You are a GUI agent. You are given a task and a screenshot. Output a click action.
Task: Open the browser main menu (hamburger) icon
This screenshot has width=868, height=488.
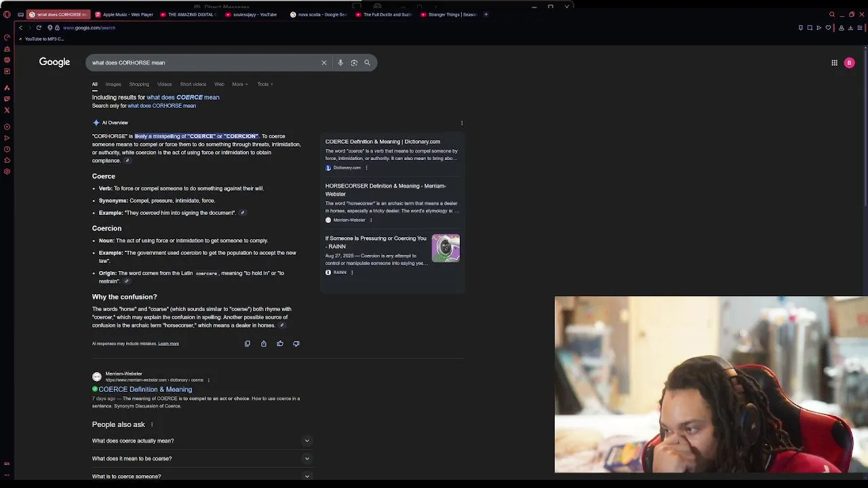pyautogui.click(x=859, y=28)
